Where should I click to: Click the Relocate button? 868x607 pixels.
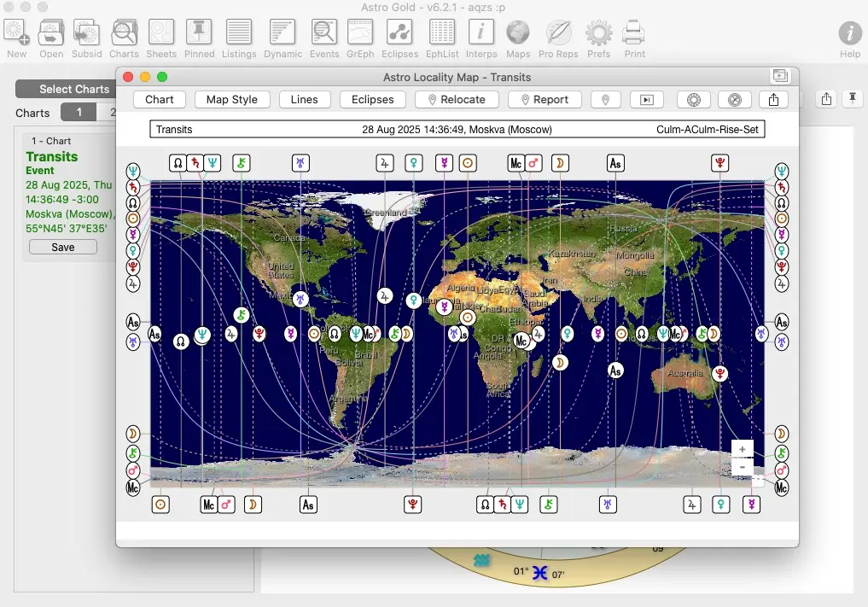[457, 100]
